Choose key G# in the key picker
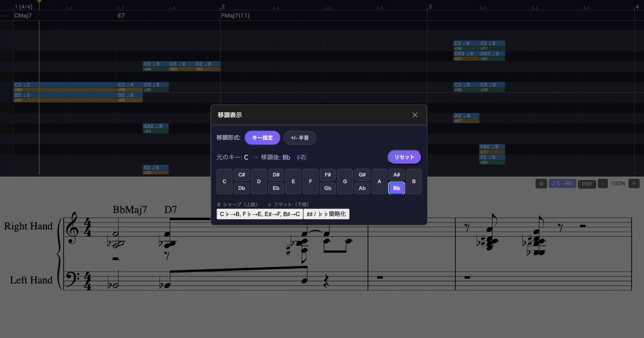The width and height of the screenshot is (644, 338). [x=362, y=175]
